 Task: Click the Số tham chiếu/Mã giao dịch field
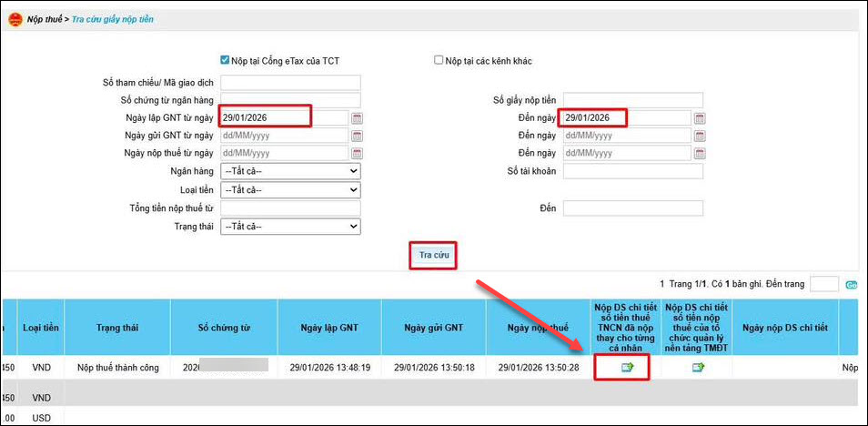290,83
